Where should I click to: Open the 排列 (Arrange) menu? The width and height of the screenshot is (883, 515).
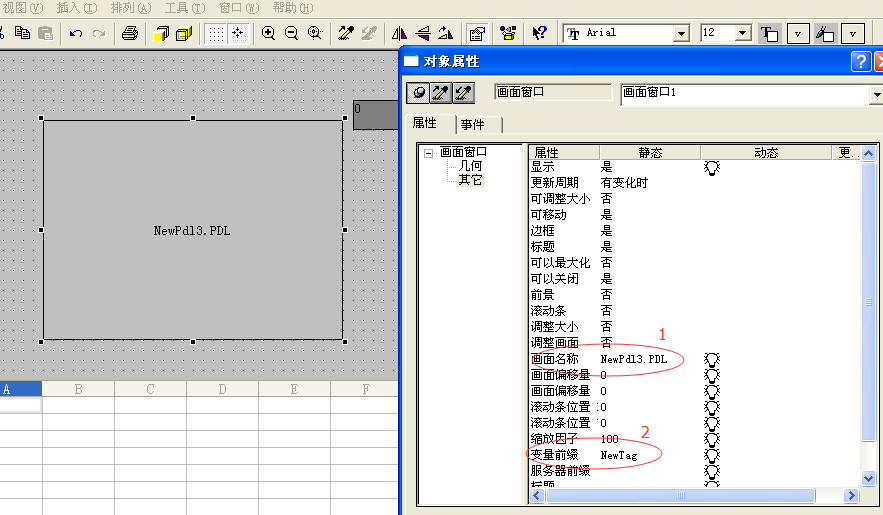pos(131,8)
